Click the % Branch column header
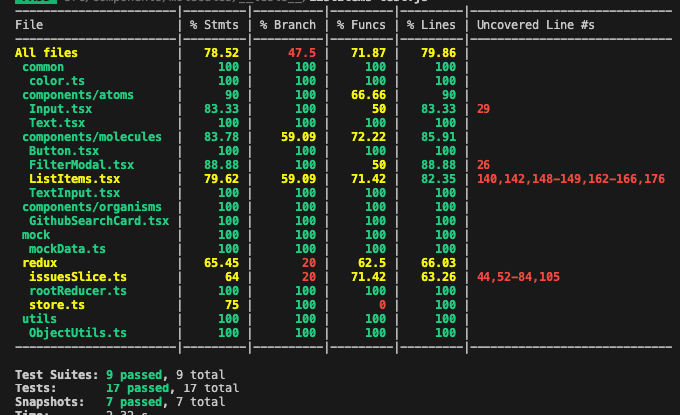680x415 pixels. [288, 25]
